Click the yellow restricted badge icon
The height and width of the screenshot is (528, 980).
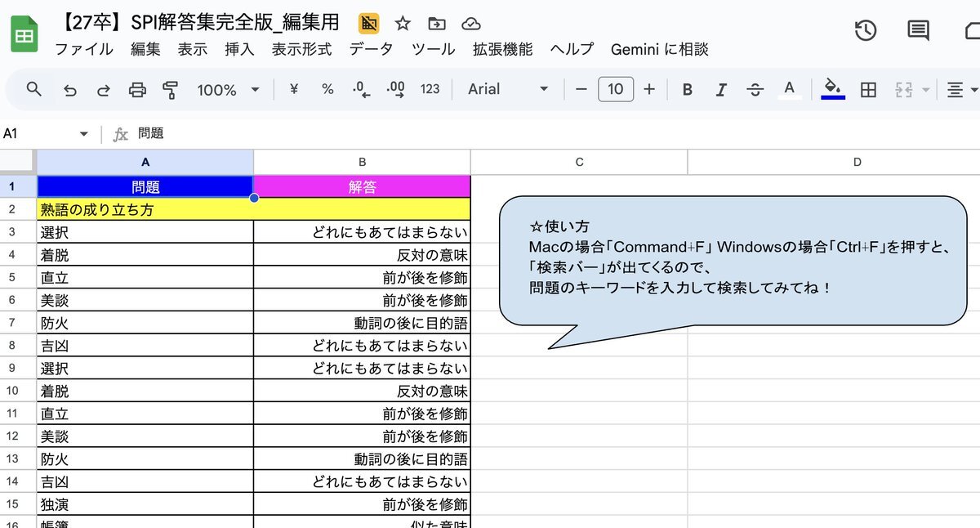[x=369, y=24]
